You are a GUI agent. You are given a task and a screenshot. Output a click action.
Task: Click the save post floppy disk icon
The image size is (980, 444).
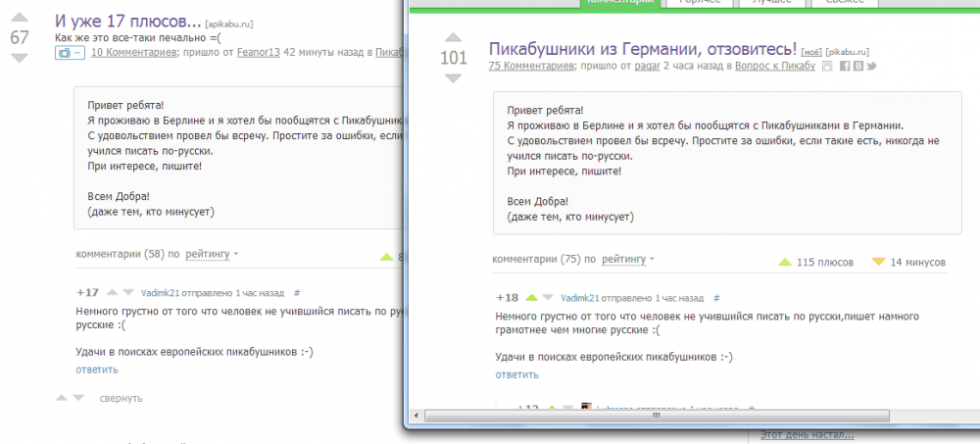(826, 66)
